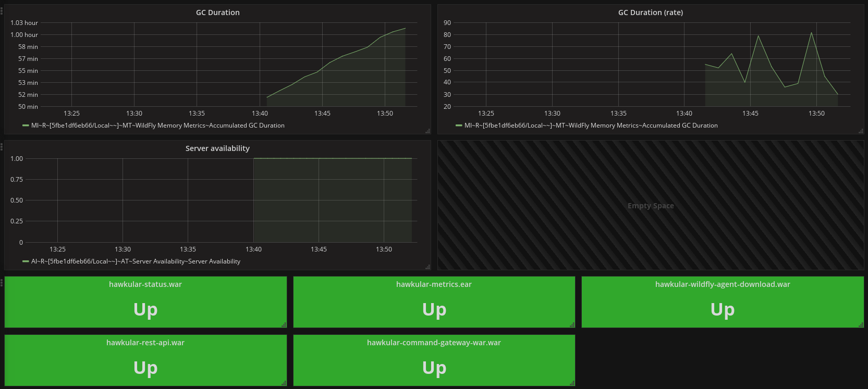868x389 pixels.
Task: Click the 90 y-axis label in GC Duration (rate)
Action: 447,23
